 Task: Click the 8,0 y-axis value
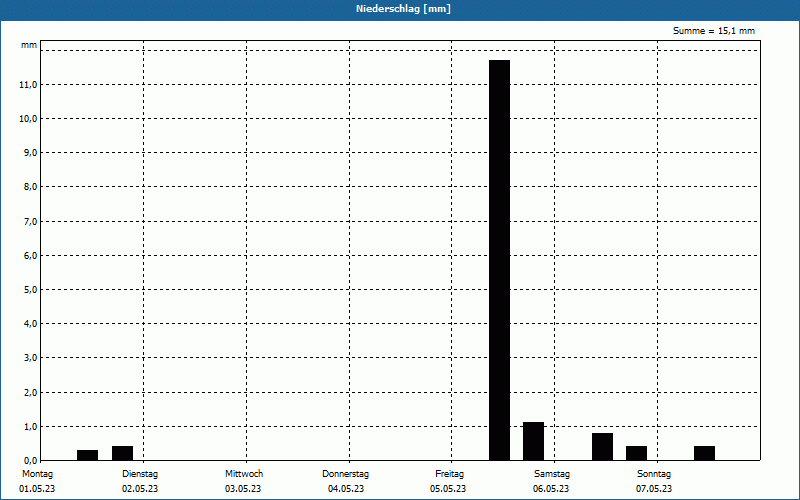pos(30,187)
